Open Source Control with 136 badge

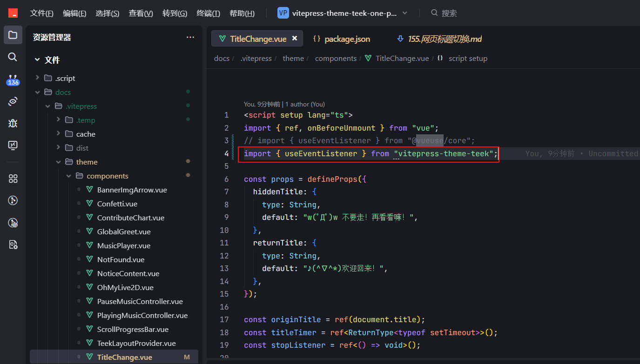coord(13,79)
